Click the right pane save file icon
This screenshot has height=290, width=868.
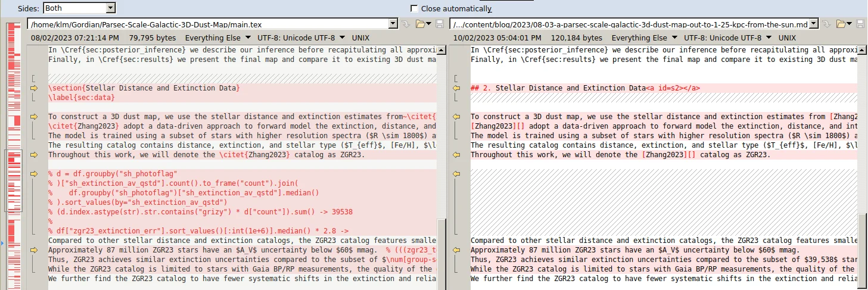pyautogui.click(x=861, y=24)
